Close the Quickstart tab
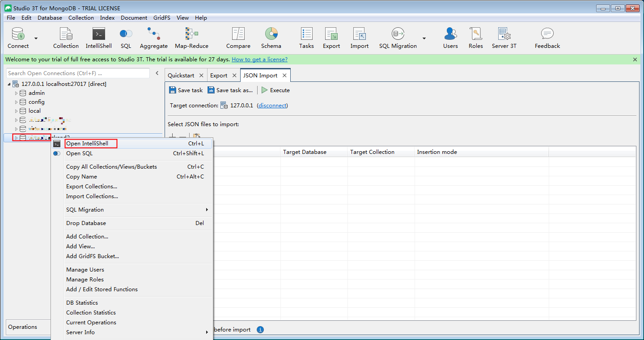 pos(201,76)
